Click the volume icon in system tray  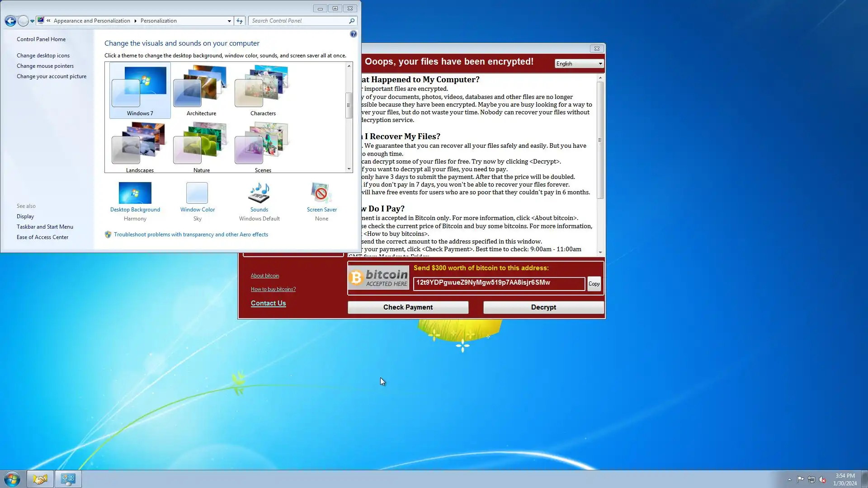pos(822,479)
